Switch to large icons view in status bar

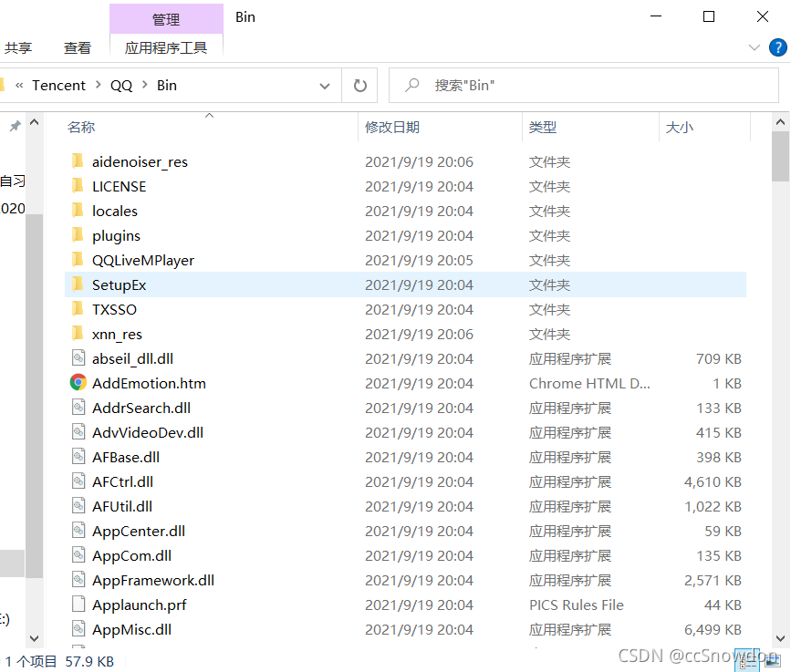[772, 660]
